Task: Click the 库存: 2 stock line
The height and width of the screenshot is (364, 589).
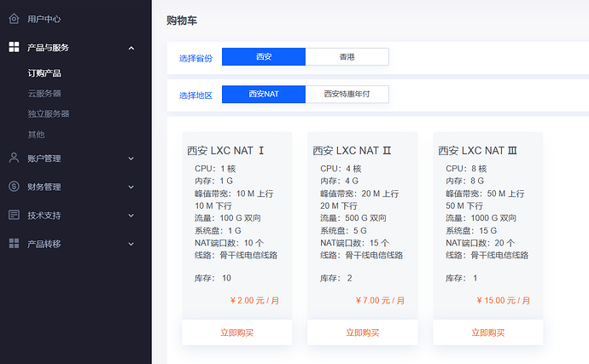Action: pos(336,278)
